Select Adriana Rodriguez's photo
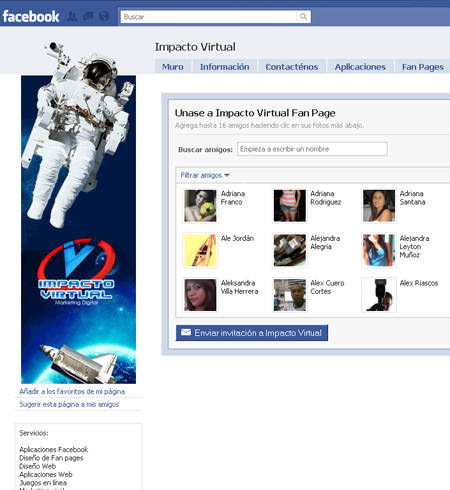This screenshot has width=450, height=490. 290,206
